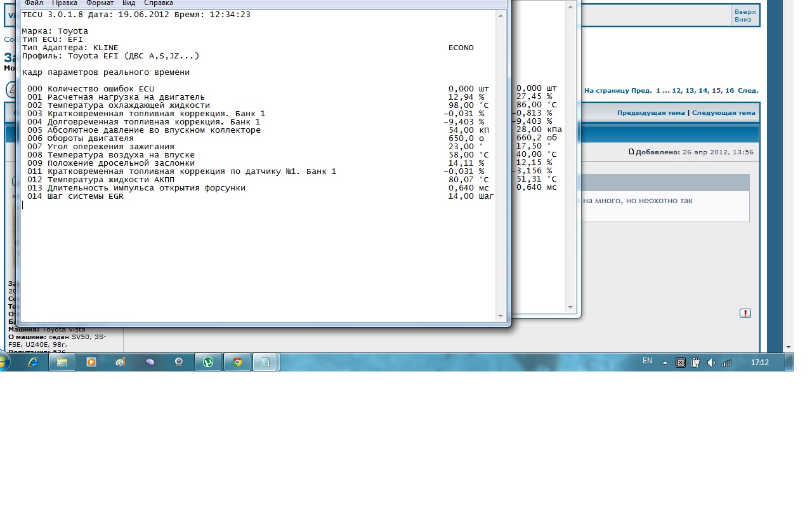
Task: Show hidden system tray icons arrow
Action: click(x=665, y=363)
